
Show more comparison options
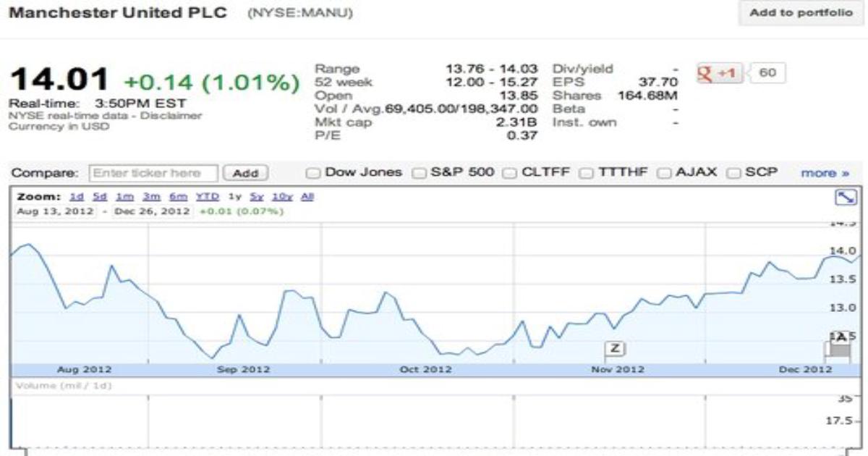click(x=825, y=174)
